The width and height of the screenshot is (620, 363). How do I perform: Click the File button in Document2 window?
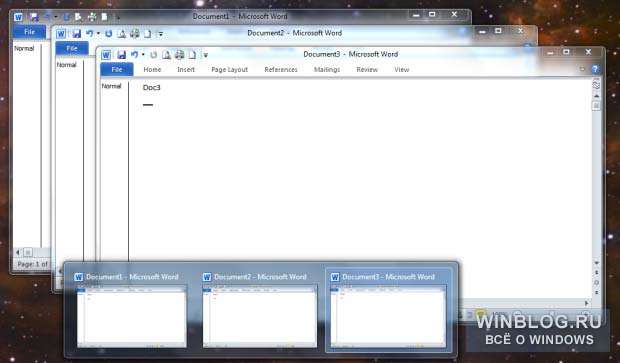(72, 48)
